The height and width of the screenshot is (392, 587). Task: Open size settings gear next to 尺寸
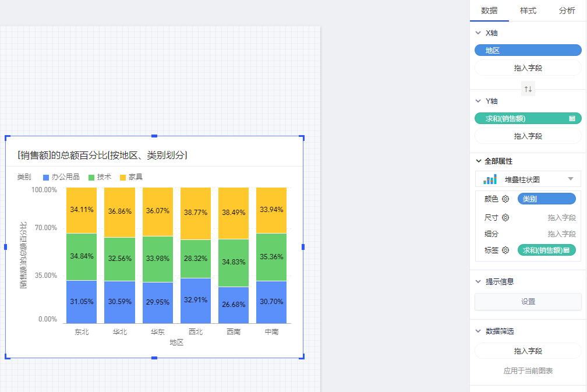pos(505,218)
